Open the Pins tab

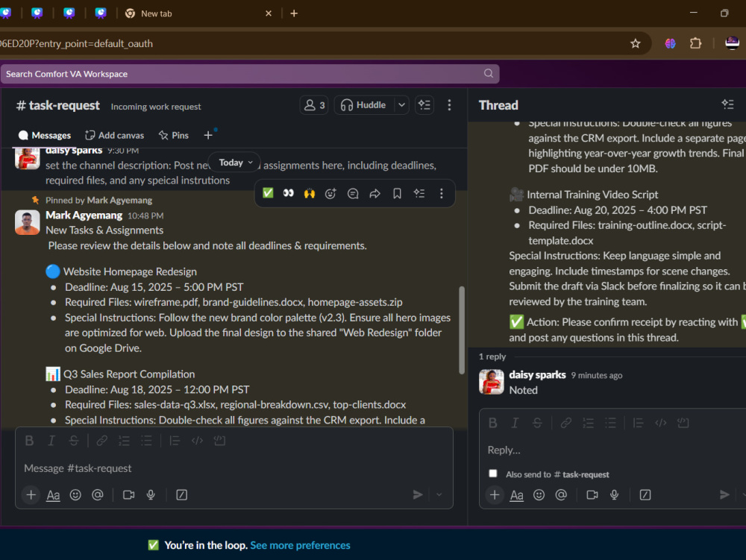(x=174, y=136)
